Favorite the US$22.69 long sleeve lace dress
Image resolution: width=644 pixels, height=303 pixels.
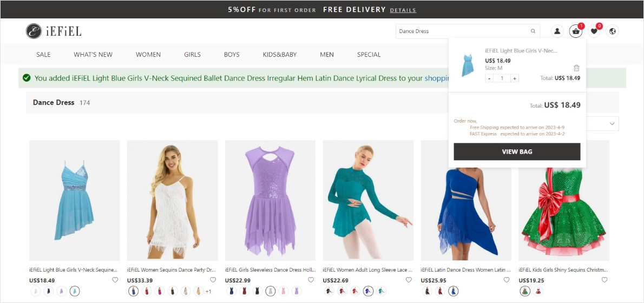[x=409, y=280]
